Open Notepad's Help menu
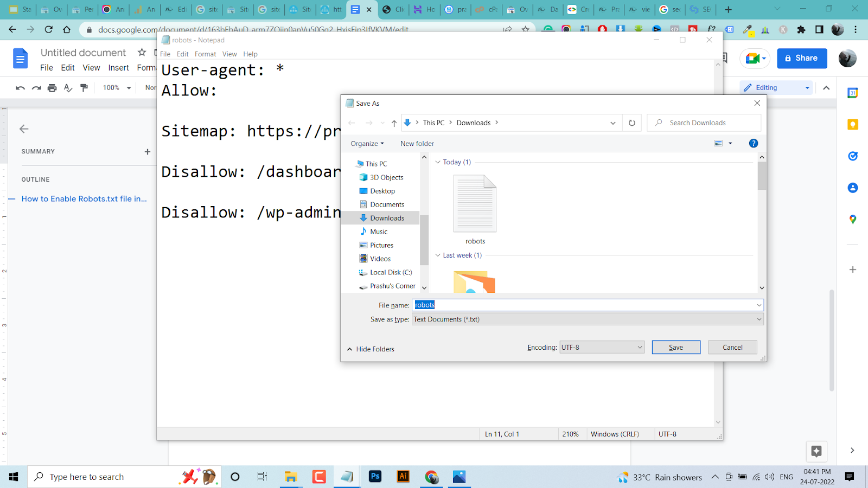This screenshot has width=868, height=488. pos(250,54)
